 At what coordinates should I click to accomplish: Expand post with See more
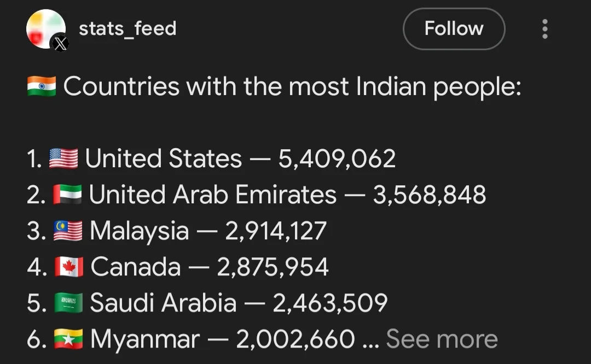tap(442, 339)
